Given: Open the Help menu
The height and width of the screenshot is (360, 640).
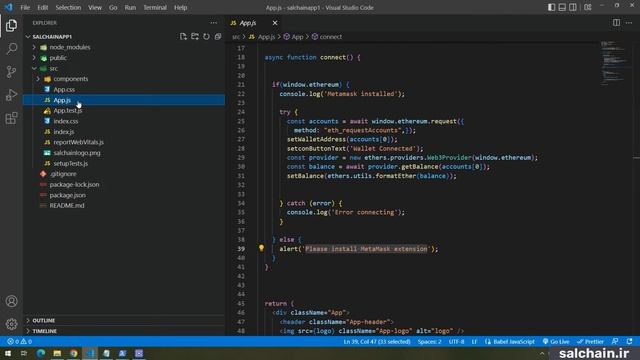Looking at the screenshot, I should 180,7.
